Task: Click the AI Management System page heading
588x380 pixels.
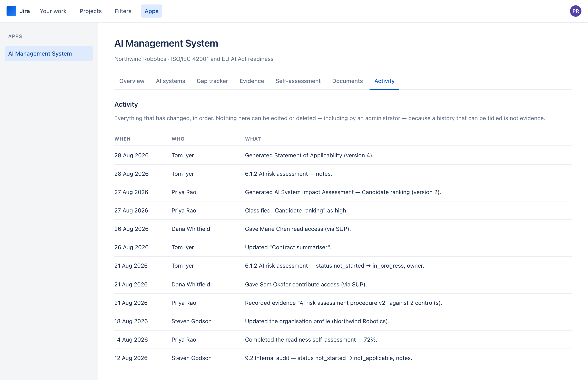Action: click(166, 43)
